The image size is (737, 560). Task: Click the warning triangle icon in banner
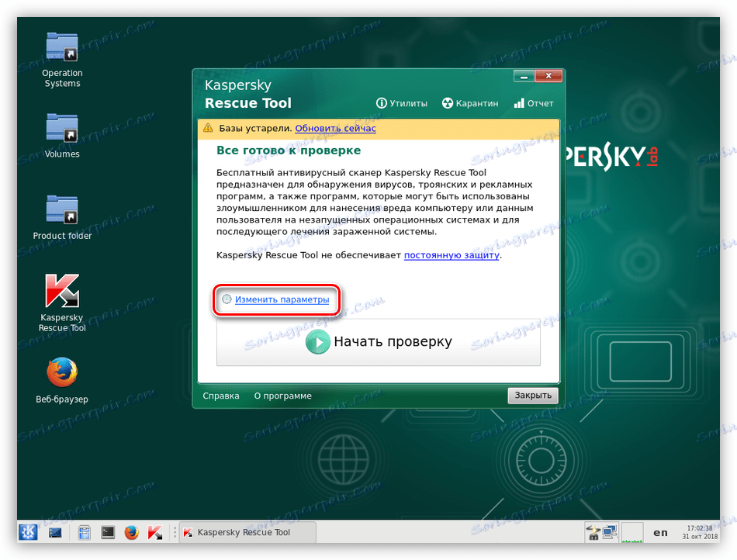[208, 128]
